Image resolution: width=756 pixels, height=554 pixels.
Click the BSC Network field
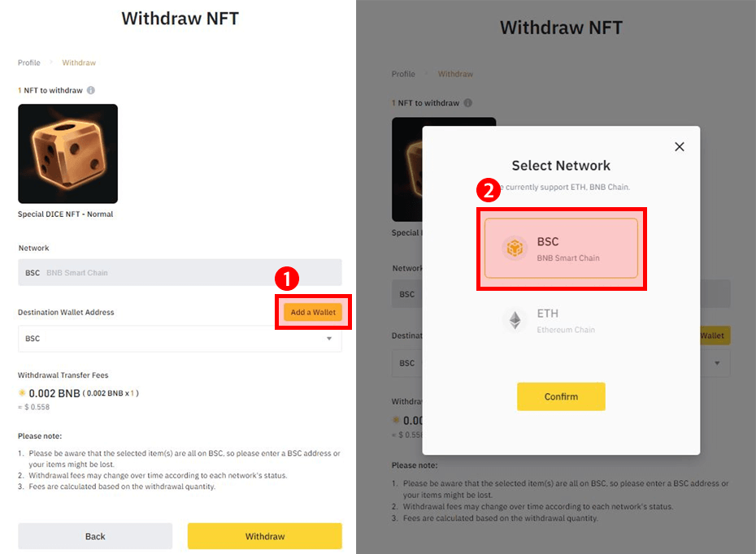click(x=180, y=273)
